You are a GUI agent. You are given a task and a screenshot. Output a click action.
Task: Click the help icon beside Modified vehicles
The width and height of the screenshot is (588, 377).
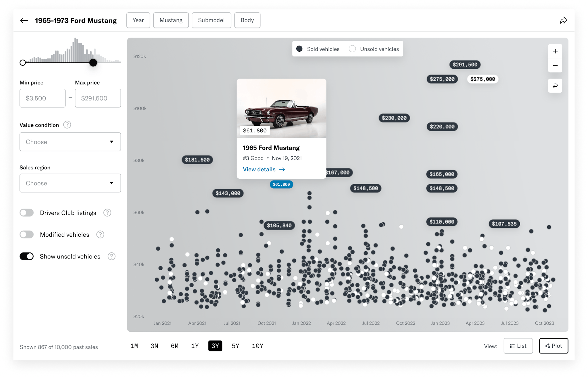(100, 234)
